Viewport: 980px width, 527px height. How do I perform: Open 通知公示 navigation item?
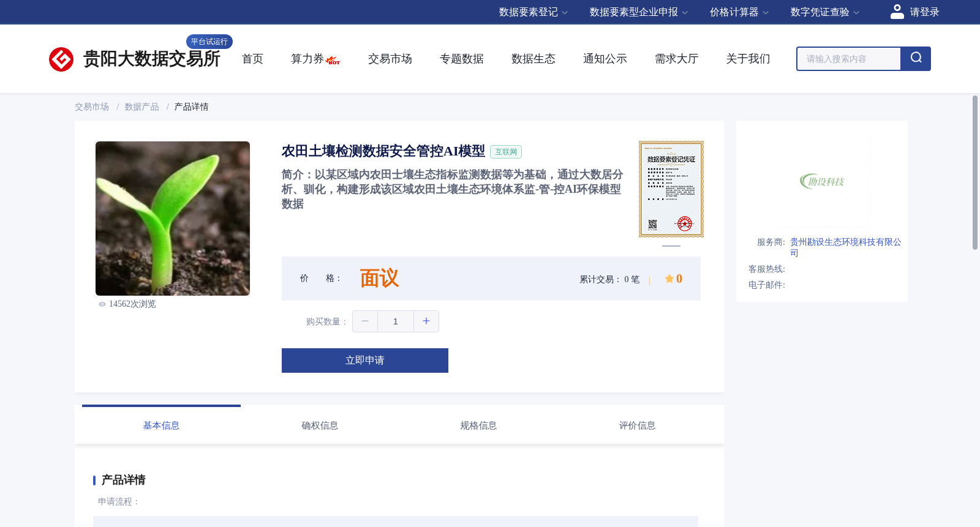605,59
